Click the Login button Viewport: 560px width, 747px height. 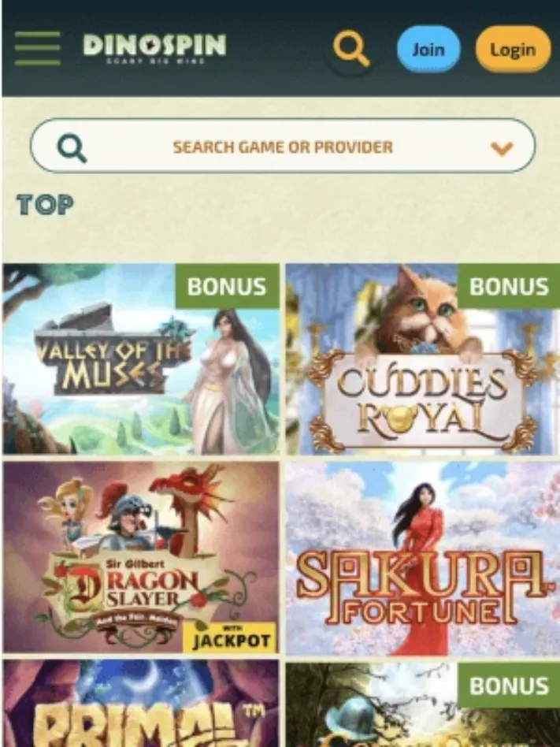click(x=513, y=49)
